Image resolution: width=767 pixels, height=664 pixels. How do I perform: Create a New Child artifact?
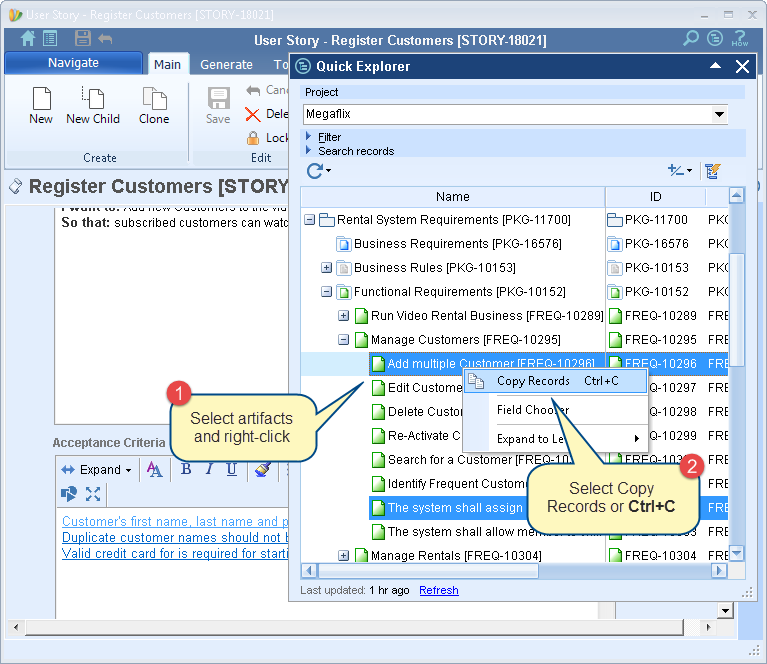click(93, 106)
